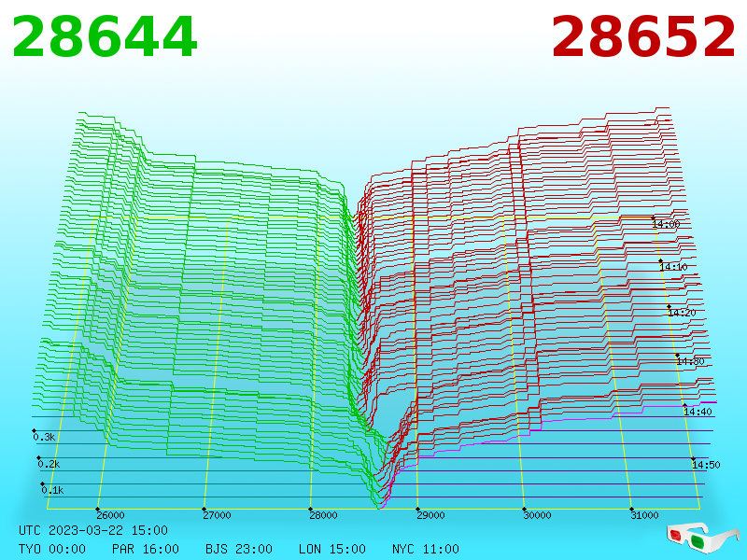Select the 14:20 time axis marker
The height and width of the screenshot is (560, 747).
click(x=682, y=313)
